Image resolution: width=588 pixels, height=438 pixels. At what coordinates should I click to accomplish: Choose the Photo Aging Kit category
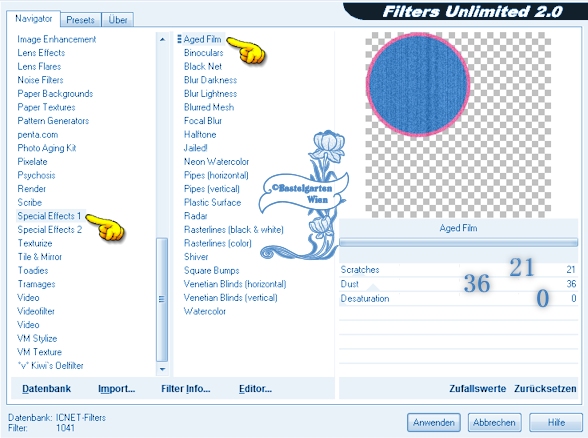[47, 148]
